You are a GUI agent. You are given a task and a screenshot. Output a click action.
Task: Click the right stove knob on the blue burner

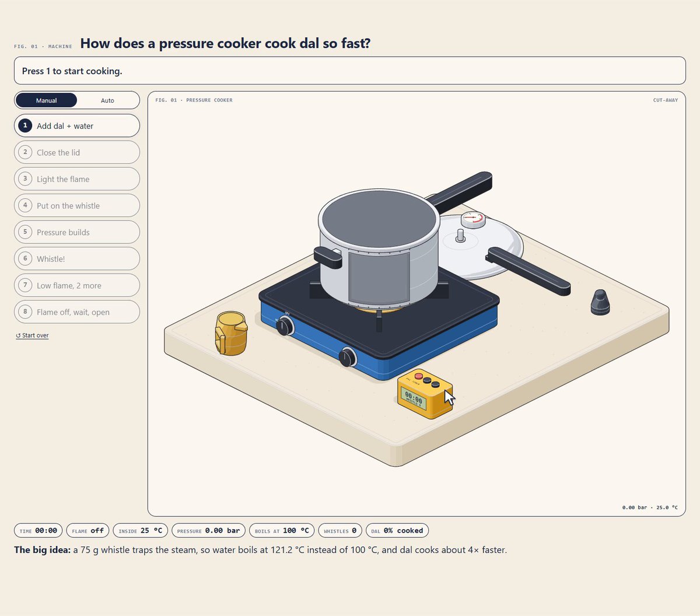348,357
